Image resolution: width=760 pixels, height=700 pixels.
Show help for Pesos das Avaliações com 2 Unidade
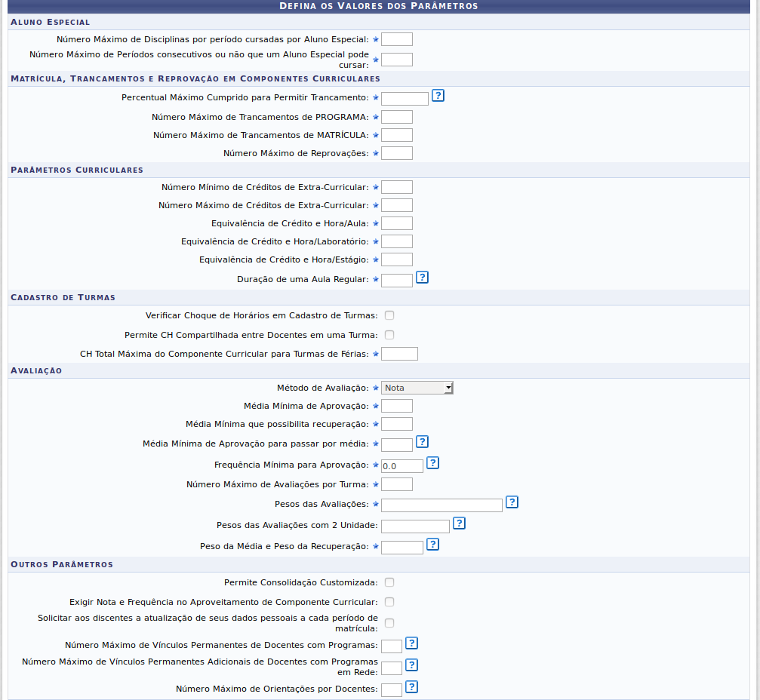(x=459, y=523)
